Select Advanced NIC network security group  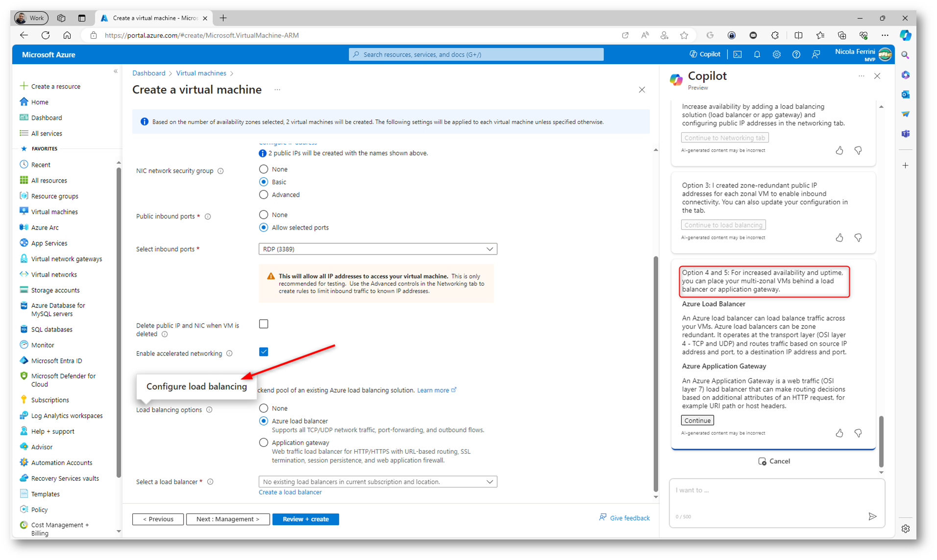264,194
